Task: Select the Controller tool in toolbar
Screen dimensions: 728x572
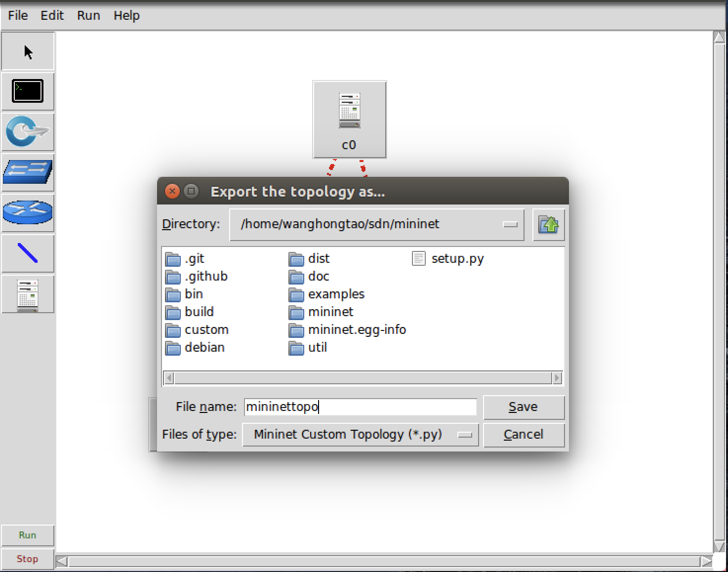Action: pyautogui.click(x=28, y=294)
